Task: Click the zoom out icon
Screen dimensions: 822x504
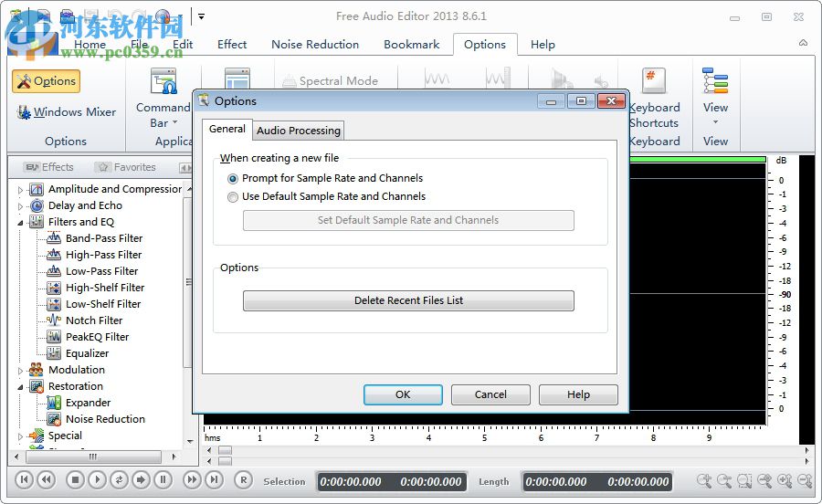Action: [724, 480]
